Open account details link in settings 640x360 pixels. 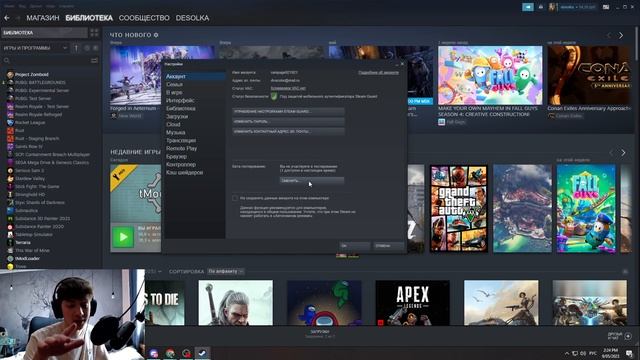tap(378, 73)
